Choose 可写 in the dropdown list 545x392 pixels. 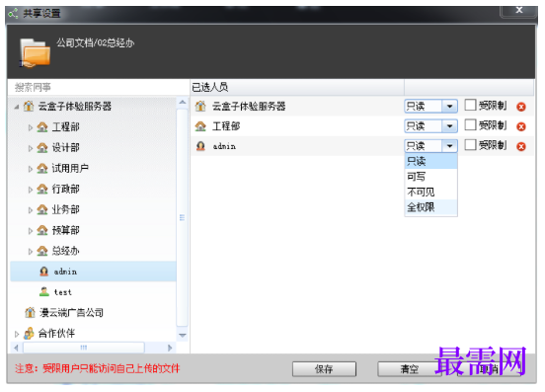point(431,177)
